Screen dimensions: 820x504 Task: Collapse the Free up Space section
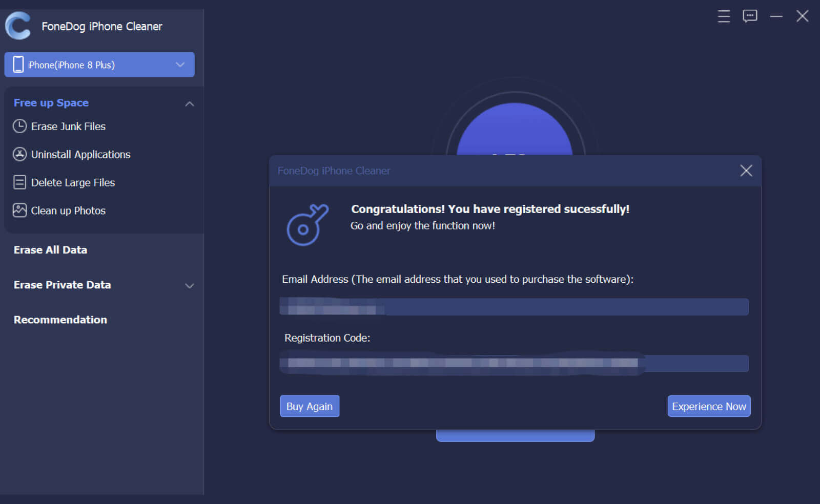tap(190, 103)
